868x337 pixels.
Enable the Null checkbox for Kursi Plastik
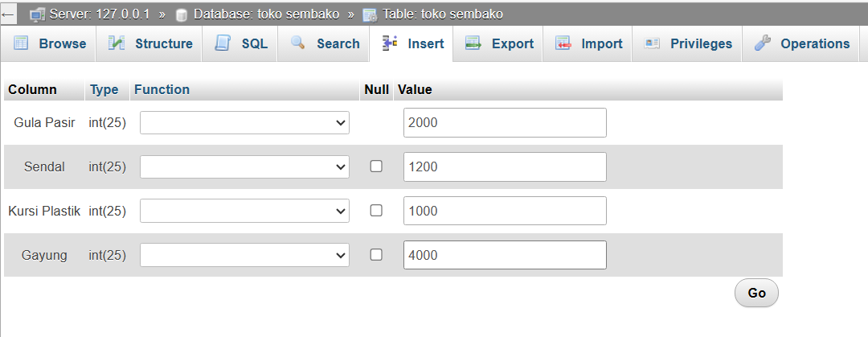pos(376,211)
